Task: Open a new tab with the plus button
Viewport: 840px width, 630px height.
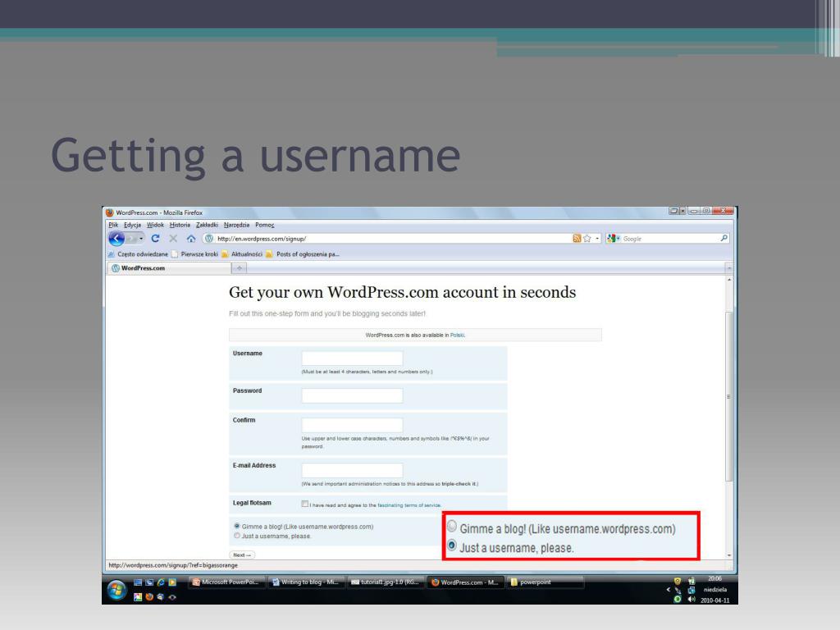Action: 240,268
